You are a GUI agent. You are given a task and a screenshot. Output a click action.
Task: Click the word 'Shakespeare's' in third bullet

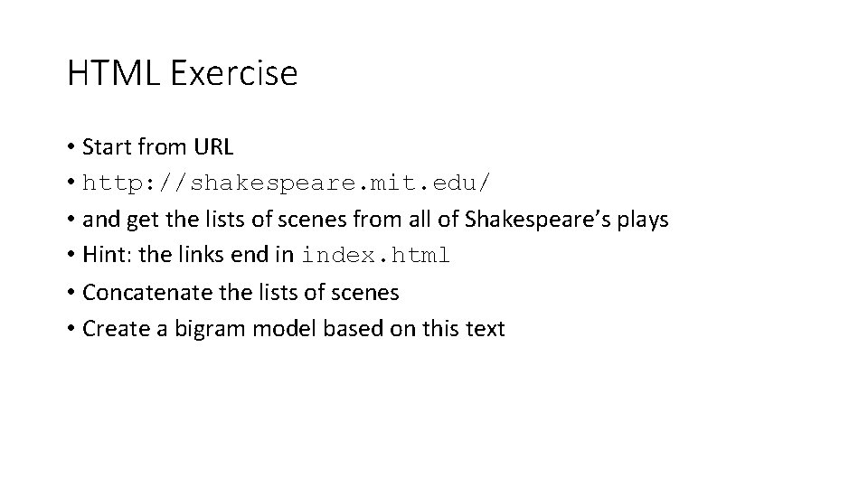pyautogui.click(x=537, y=219)
